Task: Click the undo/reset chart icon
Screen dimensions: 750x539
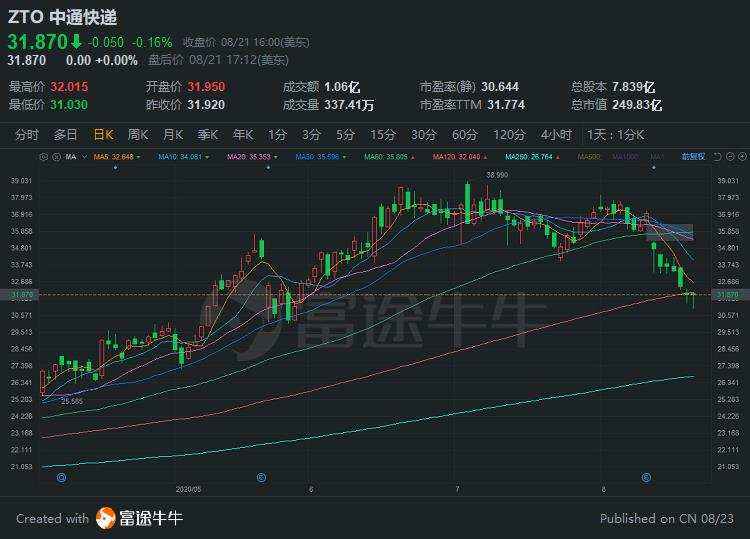Action: tap(717, 157)
